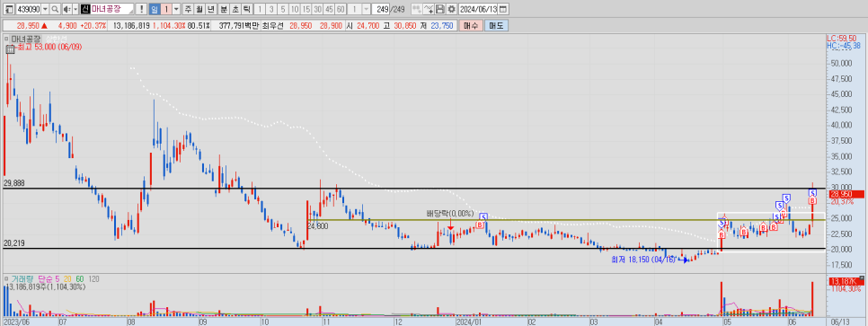This screenshot has height=326, width=868.
Task: Click the black 신 badge icon
Action: (84, 9)
